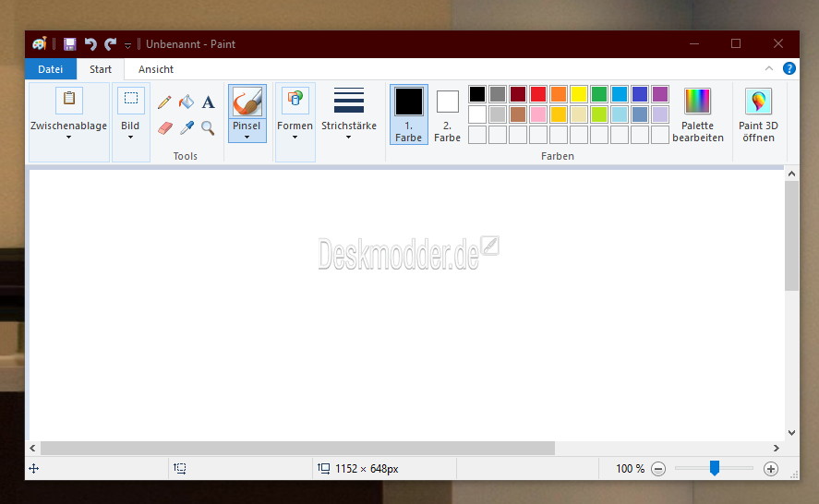
Task: Select the Eraser tool
Action: click(x=165, y=127)
